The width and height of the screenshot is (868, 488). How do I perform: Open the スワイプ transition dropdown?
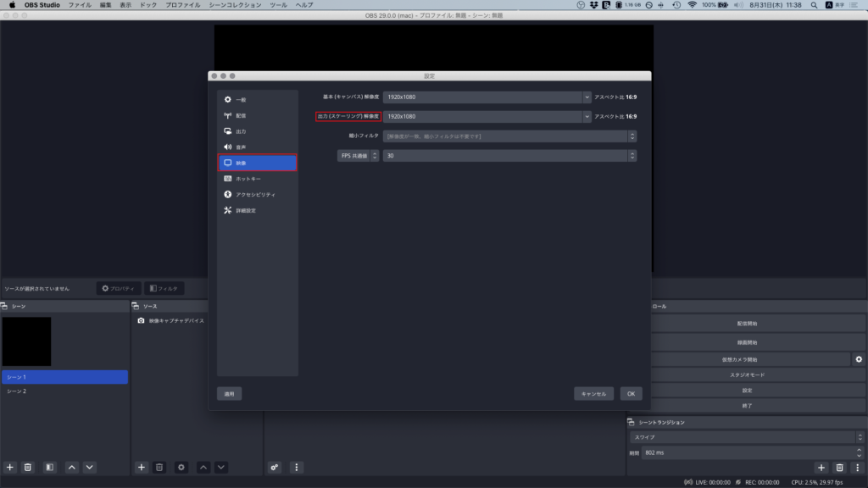(746, 437)
